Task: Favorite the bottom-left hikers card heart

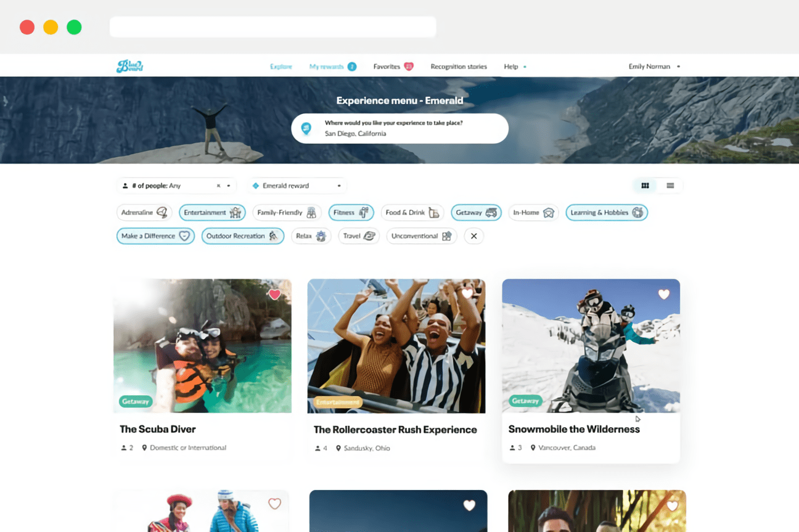Action: pos(274,504)
